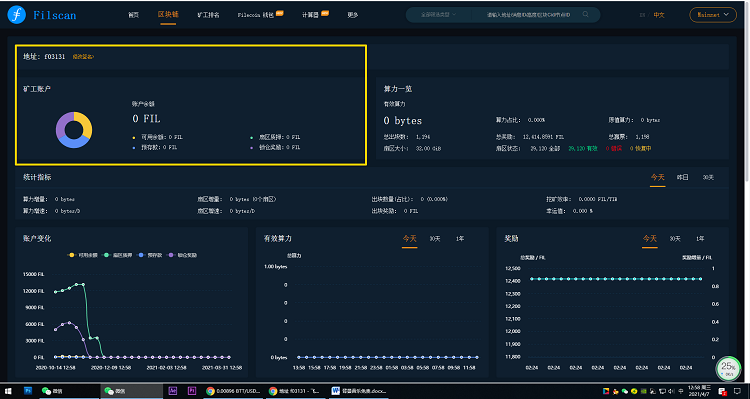750x399 pixels.
Task: Select 30天 tab in 有效算力 chart
Action: [x=435, y=239]
